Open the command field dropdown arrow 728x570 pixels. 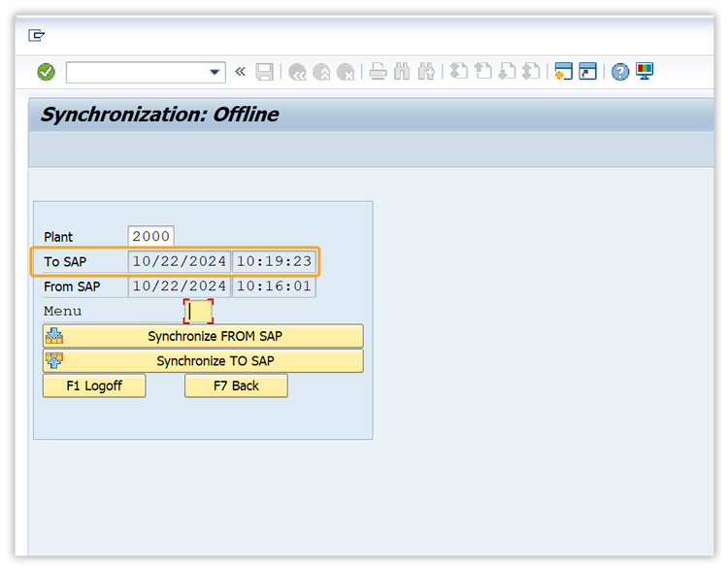(x=215, y=72)
